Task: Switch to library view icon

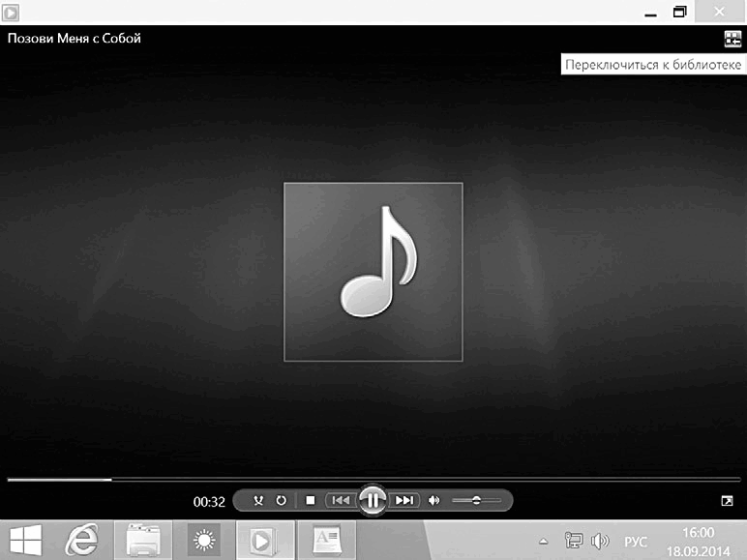Action: tap(732, 40)
